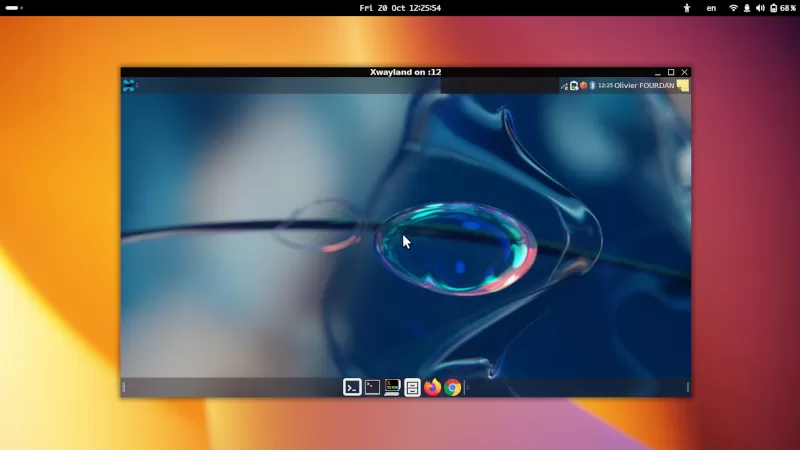Viewport: 800px width, 450px height.
Task: Open the 'en' keyboard layout selector
Action: point(711,8)
